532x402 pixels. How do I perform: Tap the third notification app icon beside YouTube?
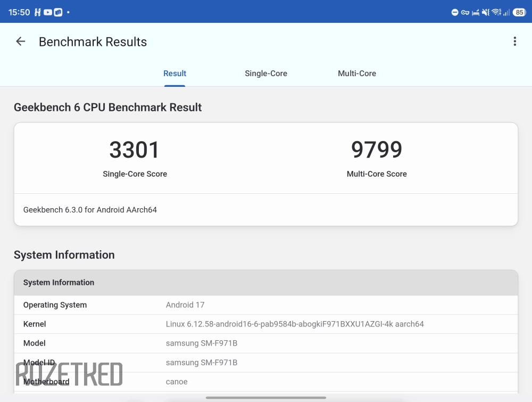(x=59, y=12)
